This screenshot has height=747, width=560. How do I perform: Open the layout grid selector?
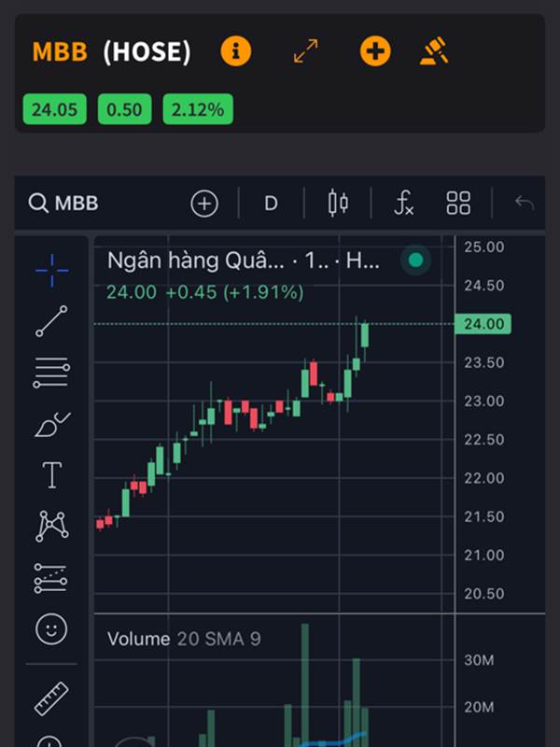pyautogui.click(x=458, y=204)
